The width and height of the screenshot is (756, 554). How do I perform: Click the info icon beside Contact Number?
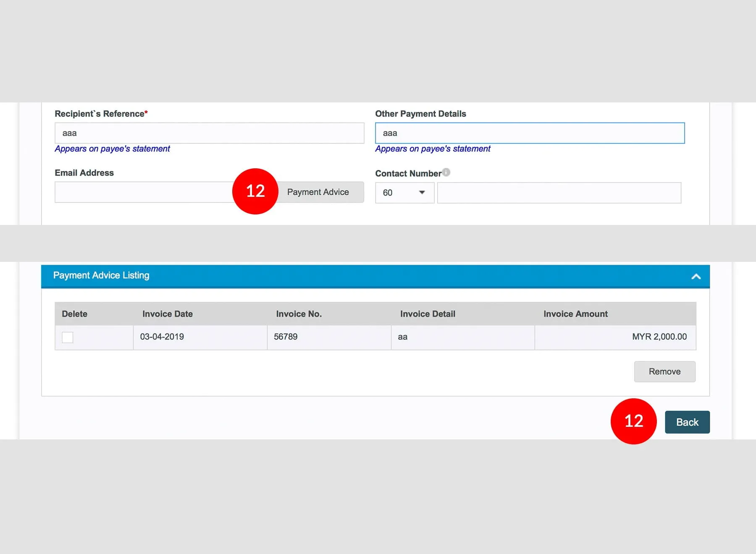(446, 172)
